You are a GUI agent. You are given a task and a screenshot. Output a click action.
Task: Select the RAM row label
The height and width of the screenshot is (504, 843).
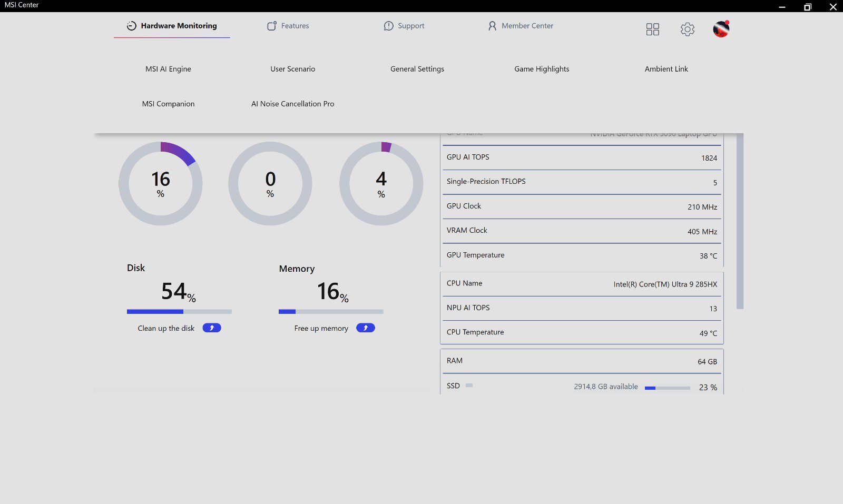[455, 361]
